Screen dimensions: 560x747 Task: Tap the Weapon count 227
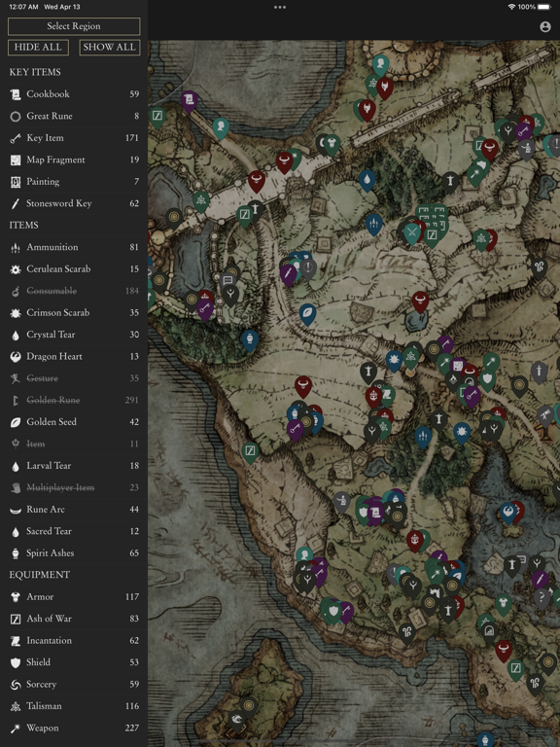pos(132,729)
